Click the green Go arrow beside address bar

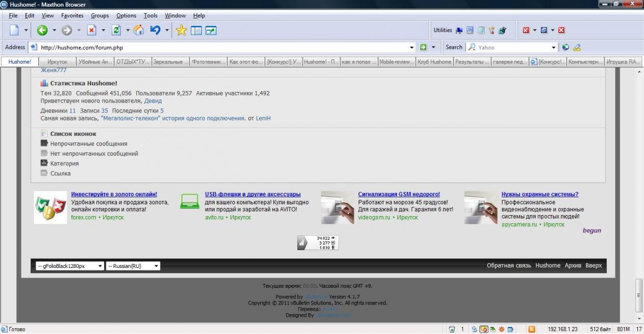pyautogui.click(x=423, y=47)
